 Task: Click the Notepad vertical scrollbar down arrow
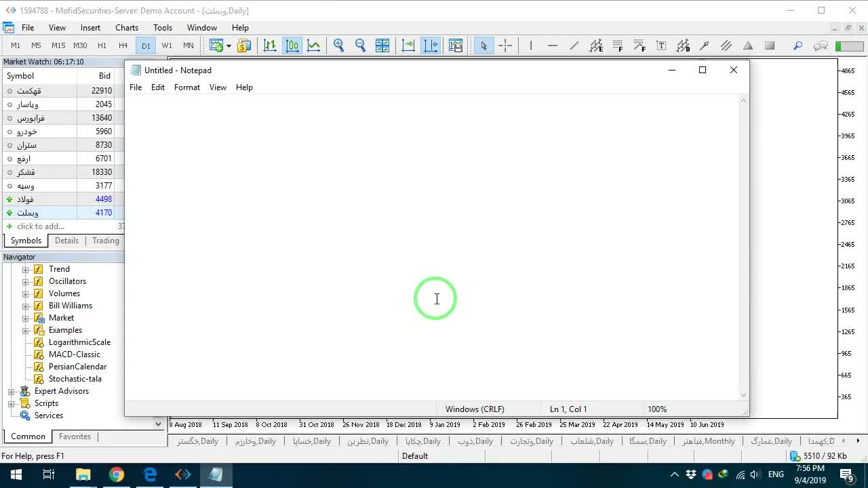coord(744,395)
